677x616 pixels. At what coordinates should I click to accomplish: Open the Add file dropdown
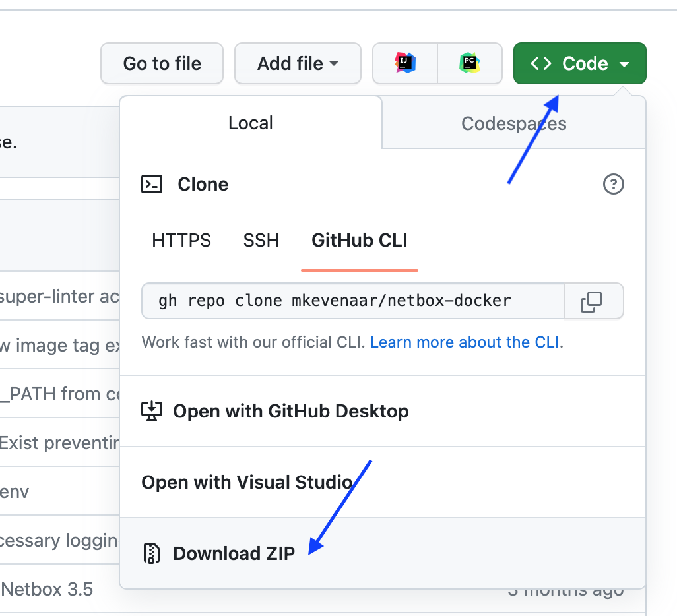point(298,63)
